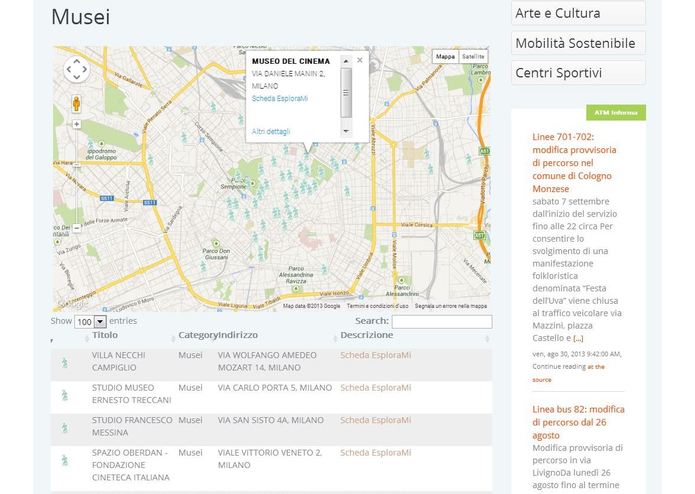The height and width of the screenshot is (494, 695).
Task: Click the info popup scroll down arrow
Action: 346,131
